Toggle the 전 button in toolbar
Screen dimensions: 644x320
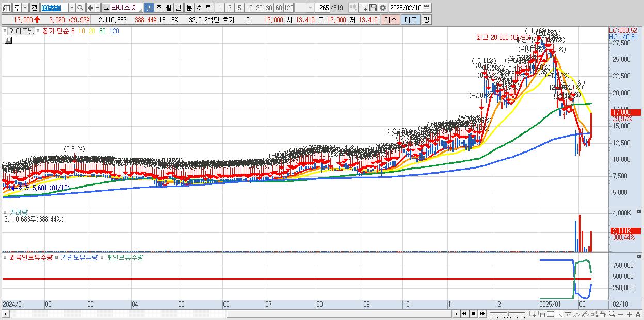pos(34,8)
